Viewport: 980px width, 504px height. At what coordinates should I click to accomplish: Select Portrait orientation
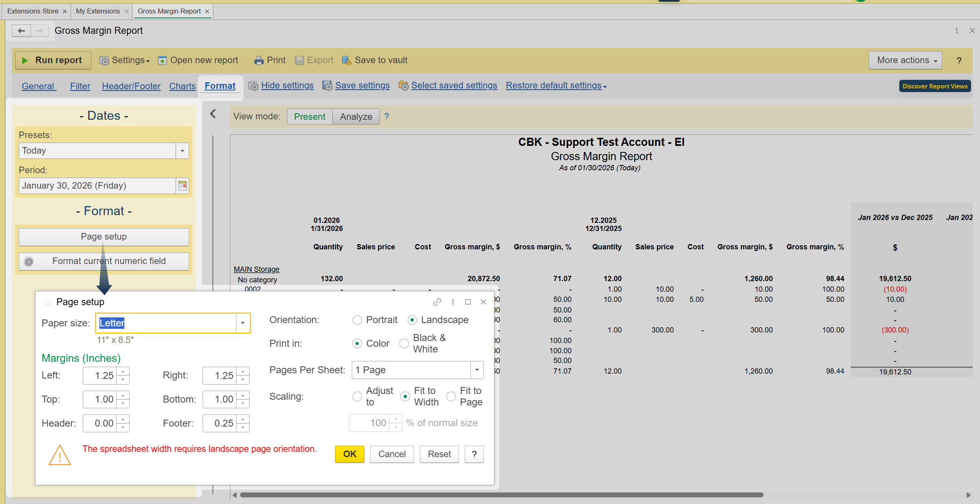(358, 320)
